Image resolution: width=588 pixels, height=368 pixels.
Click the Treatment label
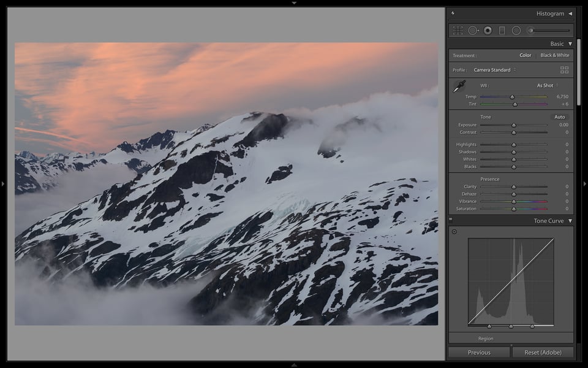point(465,56)
